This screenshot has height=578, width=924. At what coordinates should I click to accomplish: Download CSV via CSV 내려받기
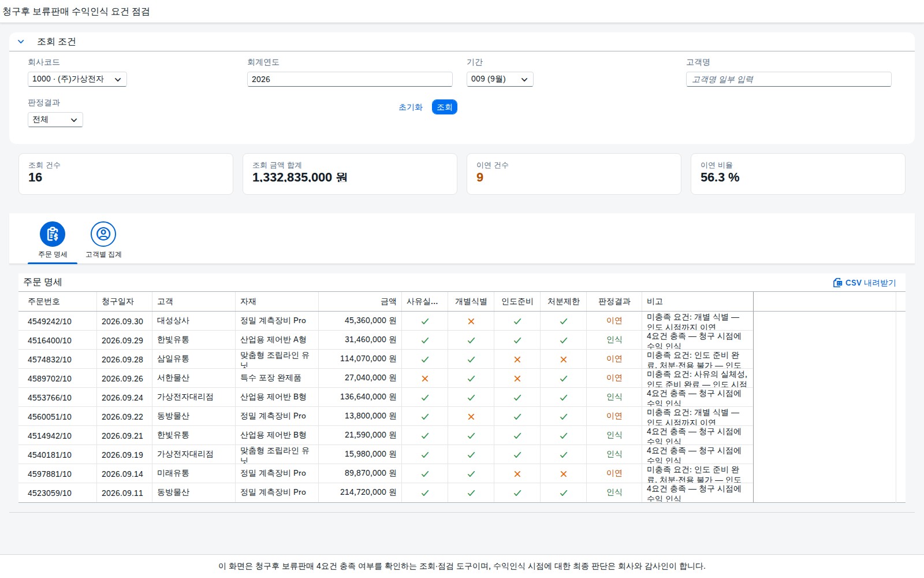865,283
